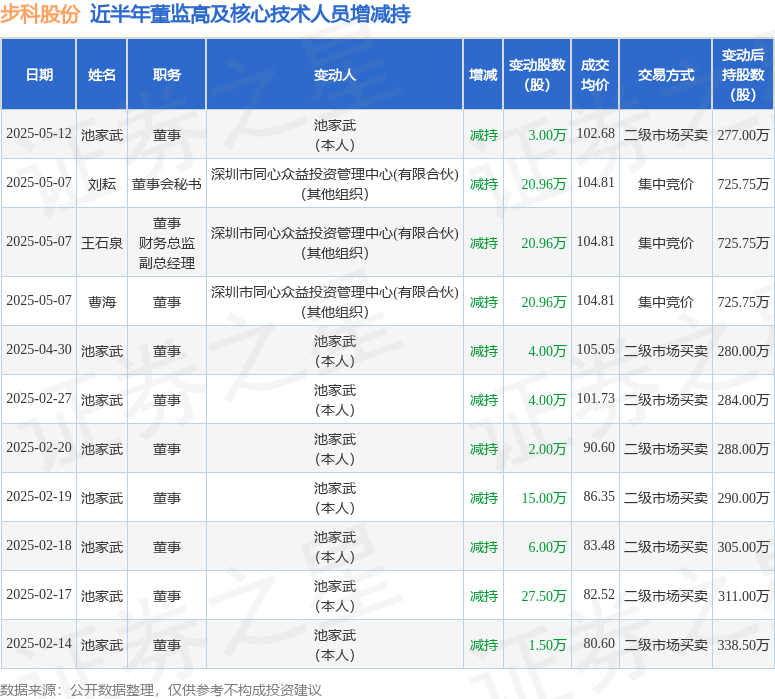Click the name 曹海
Screen dimensions: 775x699
click(x=102, y=302)
